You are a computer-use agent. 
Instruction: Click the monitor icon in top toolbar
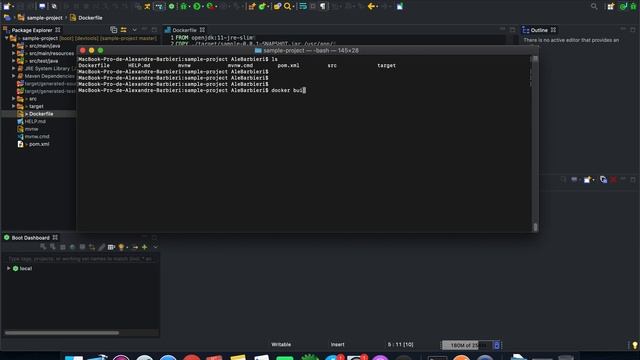coord(42,6)
